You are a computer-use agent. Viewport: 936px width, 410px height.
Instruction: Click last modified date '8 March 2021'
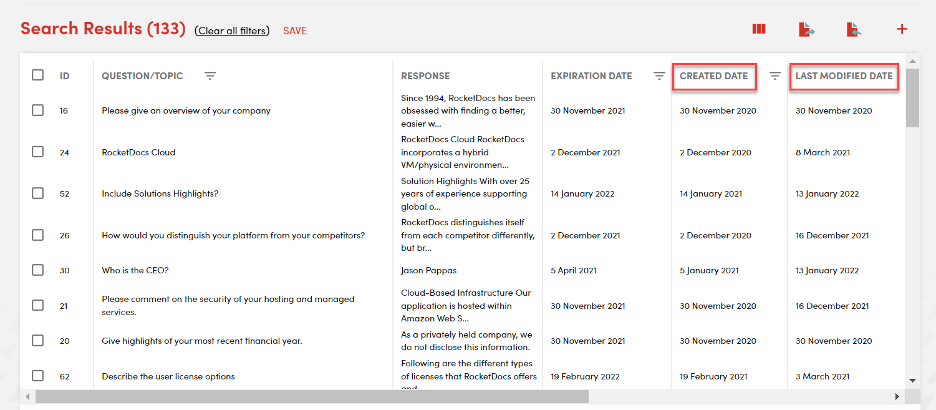(x=822, y=152)
